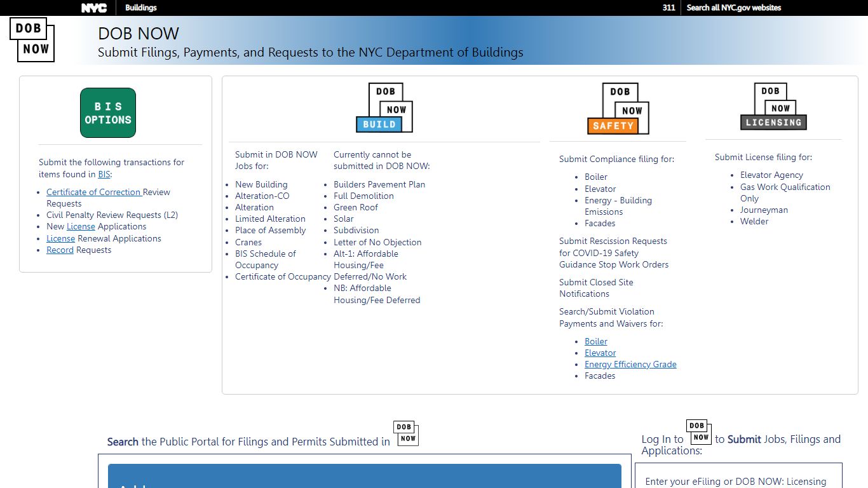The width and height of the screenshot is (868, 488).
Task: Open the green BIS OPTIONS icon
Action: 108,112
